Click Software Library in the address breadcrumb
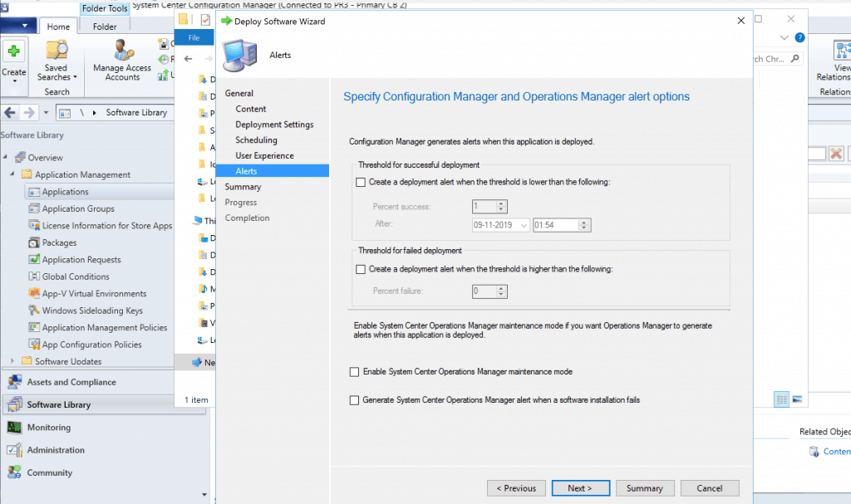The height and width of the screenshot is (504, 851). point(136,112)
